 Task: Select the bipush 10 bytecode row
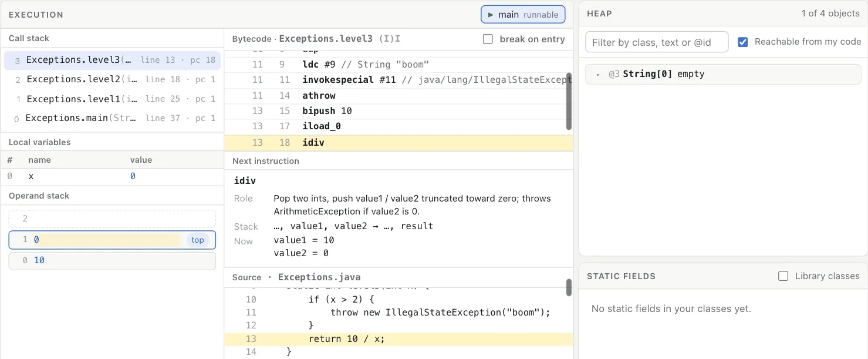tap(398, 111)
